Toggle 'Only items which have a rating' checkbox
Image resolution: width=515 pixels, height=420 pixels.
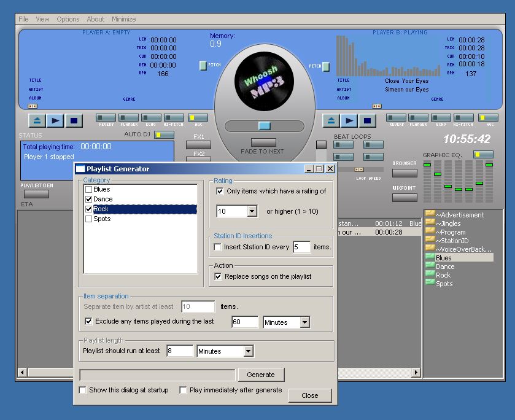tap(220, 191)
